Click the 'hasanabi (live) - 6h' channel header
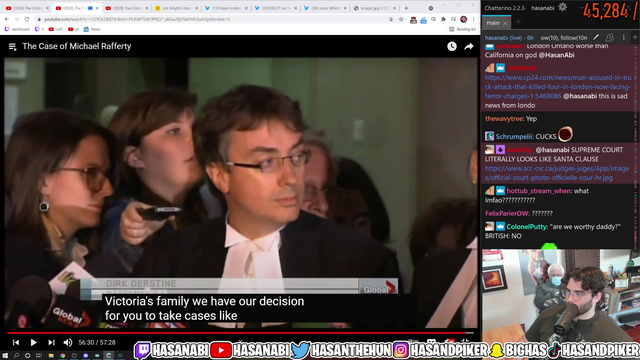The height and width of the screenshot is (360, 640). pos(509,38)
